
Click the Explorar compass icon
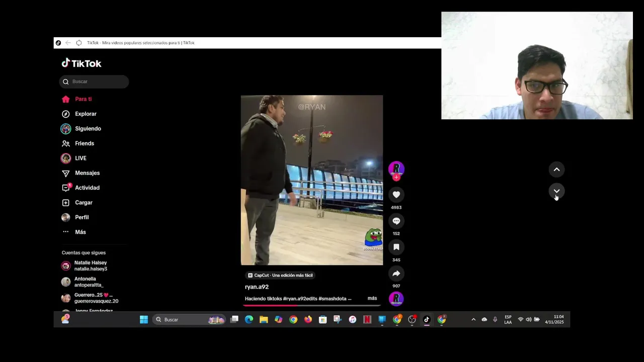[65, 114]
